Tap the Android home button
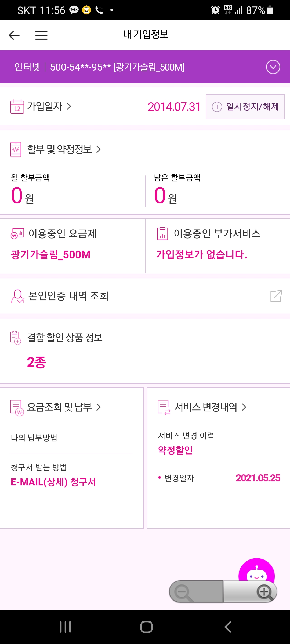The image size is (290, 644). [146, 627]
